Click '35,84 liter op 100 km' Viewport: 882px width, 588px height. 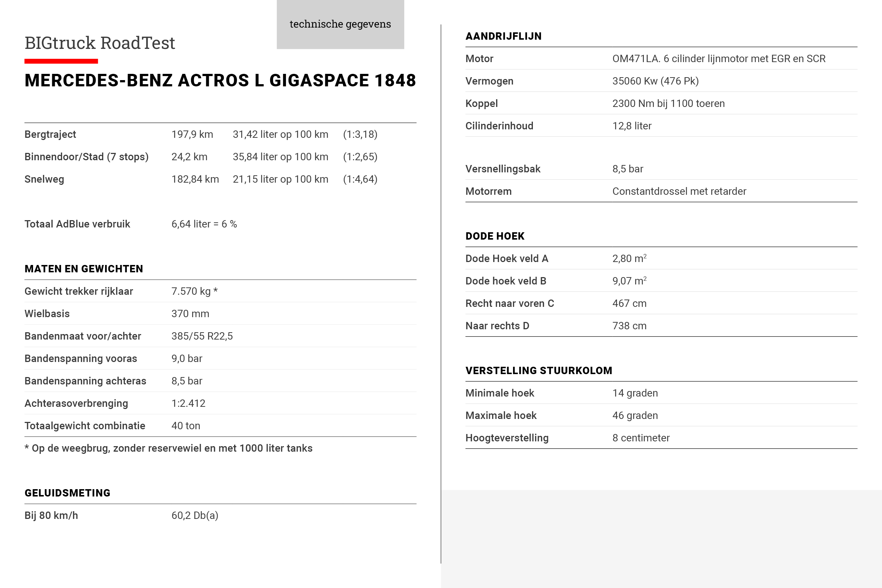pyautogui.click(x=280, y=157)
